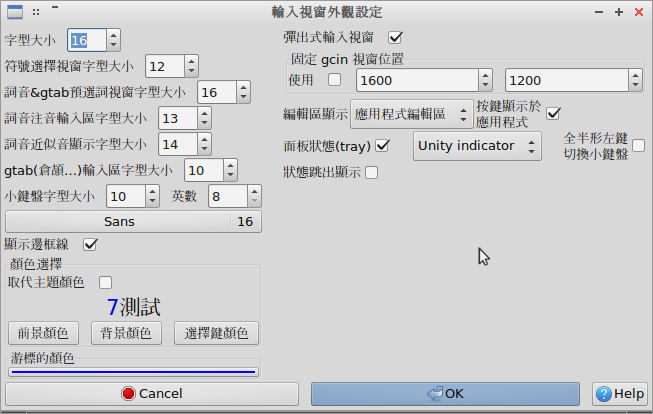Click the Cancel button
This screenshot has height=414, width=653.
(x=152, y=394)
